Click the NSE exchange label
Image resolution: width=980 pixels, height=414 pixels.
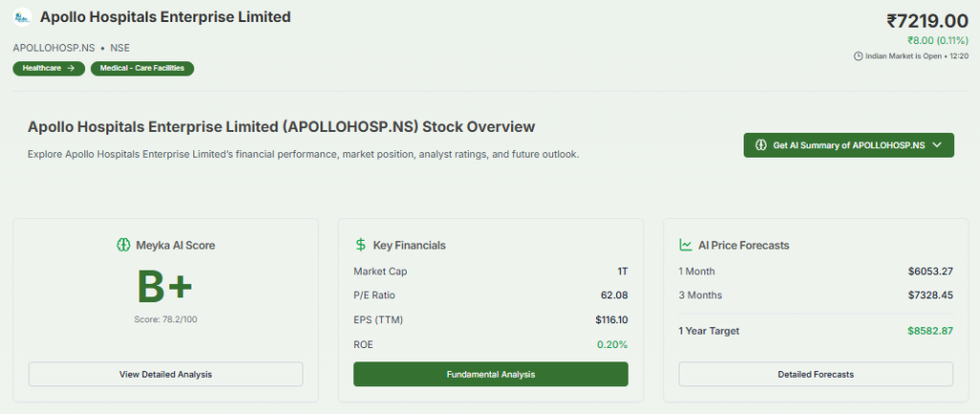120,48
